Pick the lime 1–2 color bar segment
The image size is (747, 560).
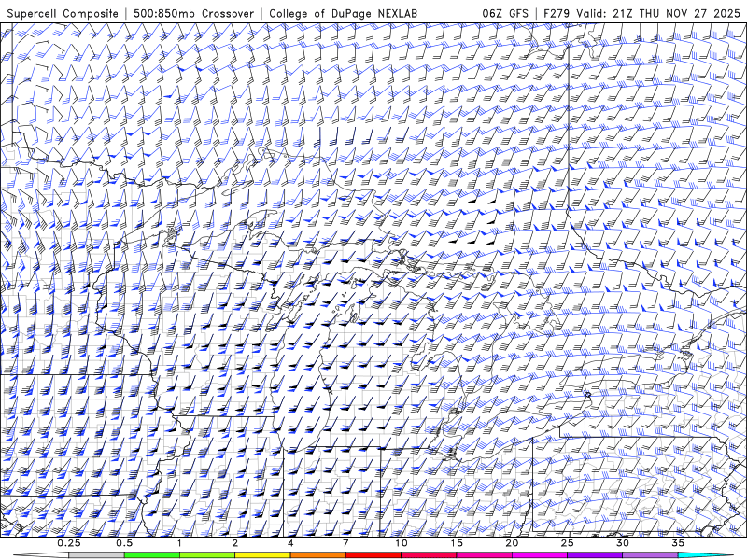(207, 555)
